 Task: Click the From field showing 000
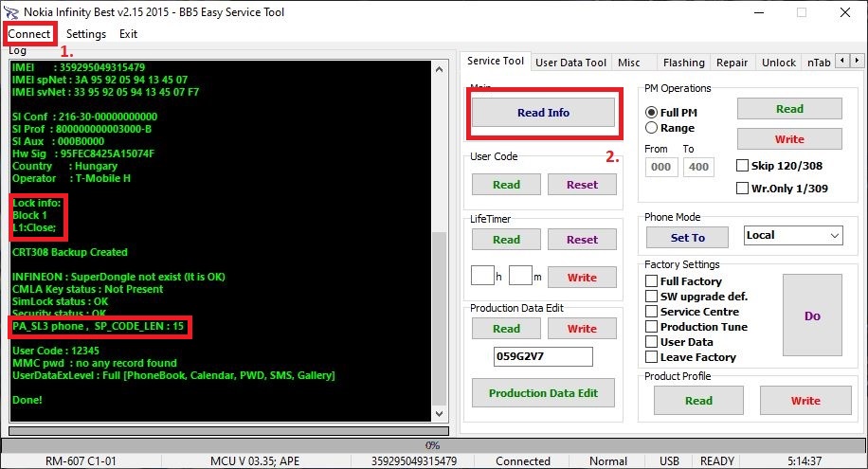click(x=661, y=167)
